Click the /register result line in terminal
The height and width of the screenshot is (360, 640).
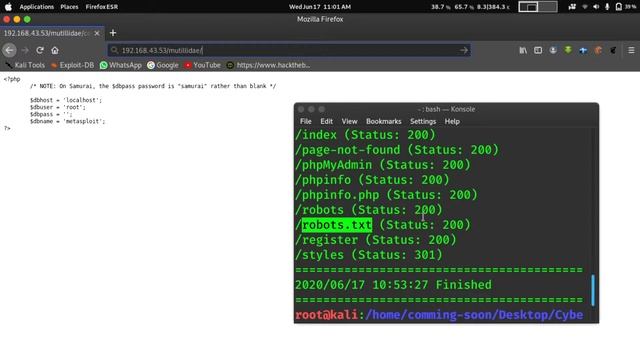tap(376, 240)
